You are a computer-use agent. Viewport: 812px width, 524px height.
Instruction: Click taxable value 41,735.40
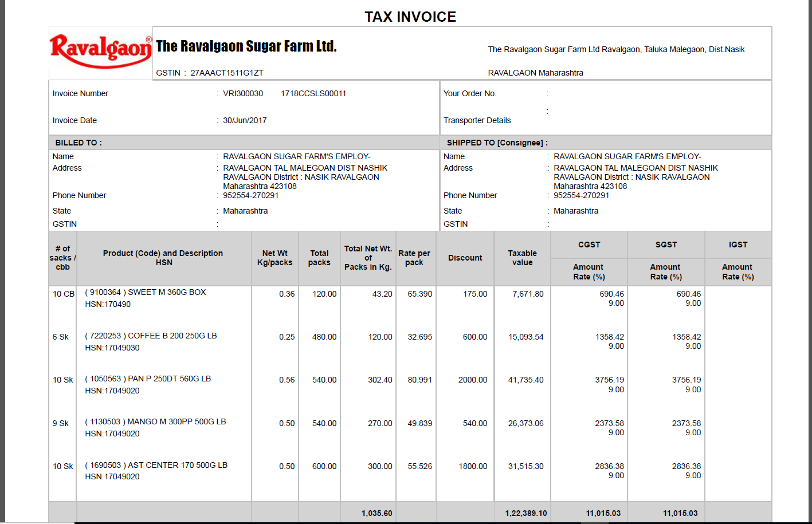point(526,380)
